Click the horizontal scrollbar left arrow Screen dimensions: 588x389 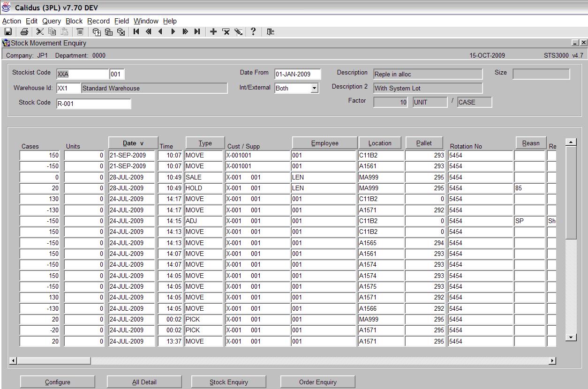pyautogui.click(x=13, y=360)
